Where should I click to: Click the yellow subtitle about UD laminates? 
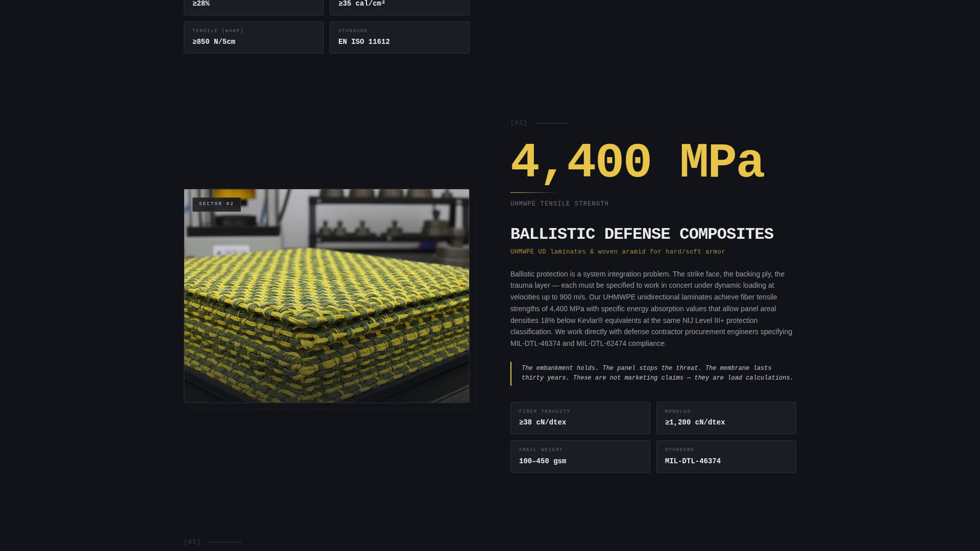(x=618, y=252)
